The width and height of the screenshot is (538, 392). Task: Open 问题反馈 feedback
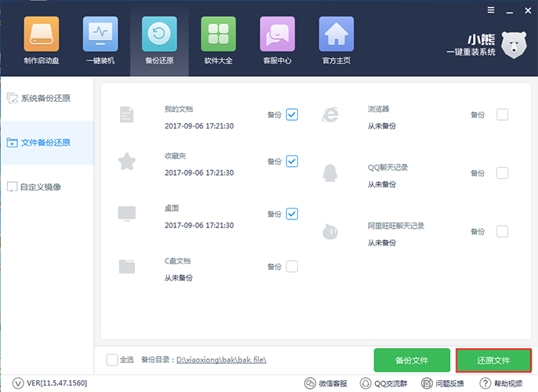click(x=442, y=383)
